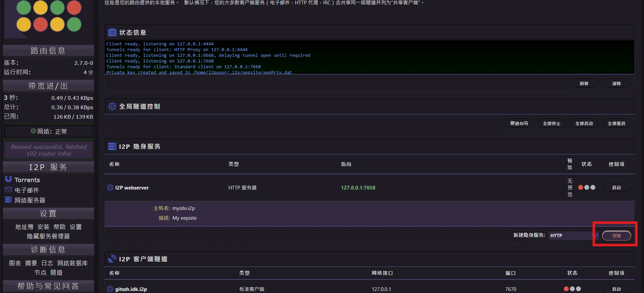Screen dimensions: 644x293
Task: Click the gear icon next to gitssh.idk.i2p
Action: point(110,289)
